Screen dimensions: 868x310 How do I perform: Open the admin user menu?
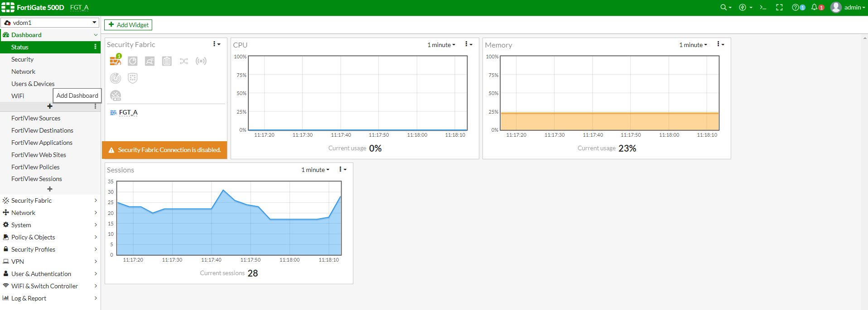[848, 7]
